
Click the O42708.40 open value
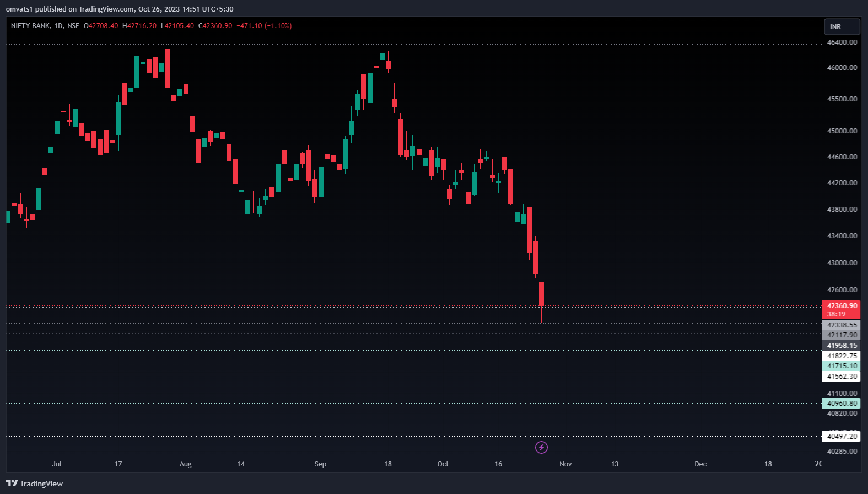click(101, 26)
